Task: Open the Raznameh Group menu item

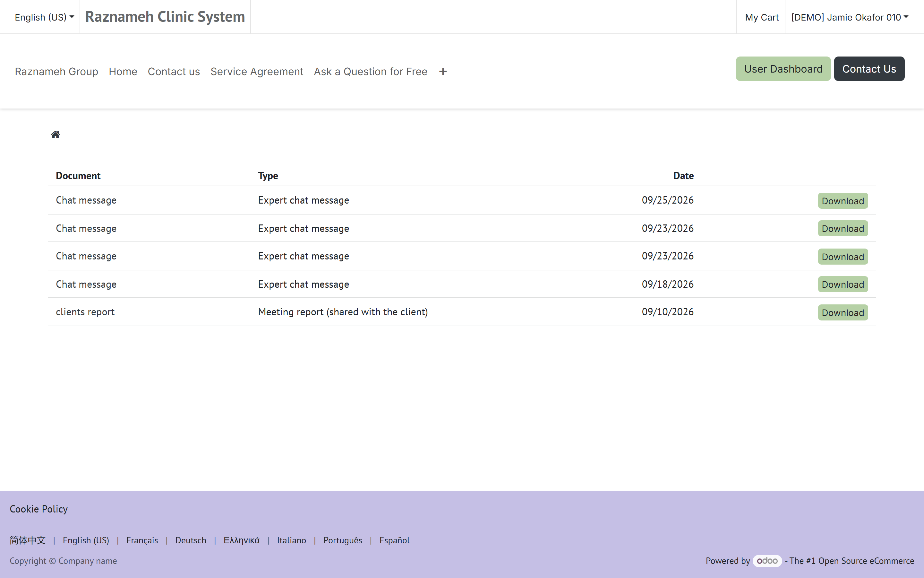Action: coord(56,72)
